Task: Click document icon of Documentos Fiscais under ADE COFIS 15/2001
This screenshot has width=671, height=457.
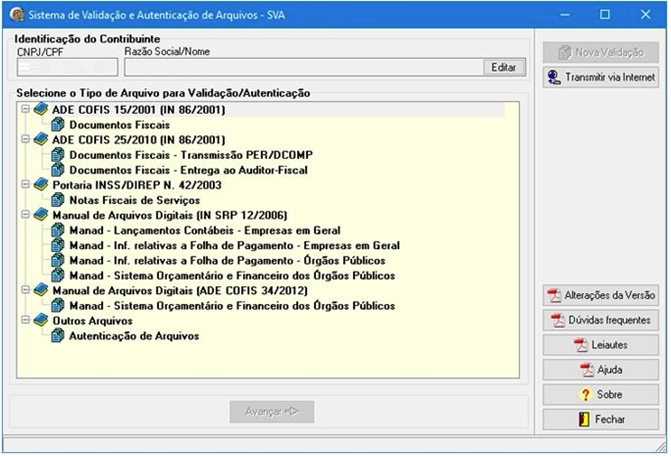Action: coord(58,125)
